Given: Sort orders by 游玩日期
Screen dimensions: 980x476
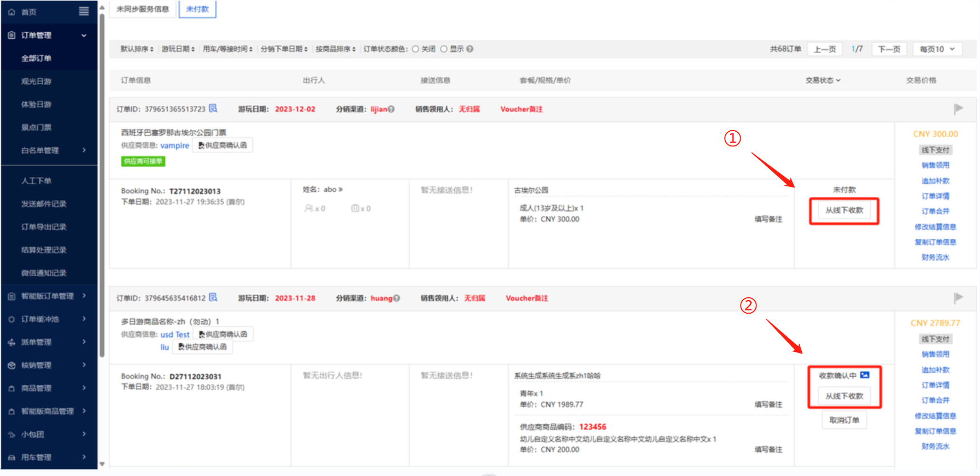Looking at the screenshot, I should (x=178, y=49).
